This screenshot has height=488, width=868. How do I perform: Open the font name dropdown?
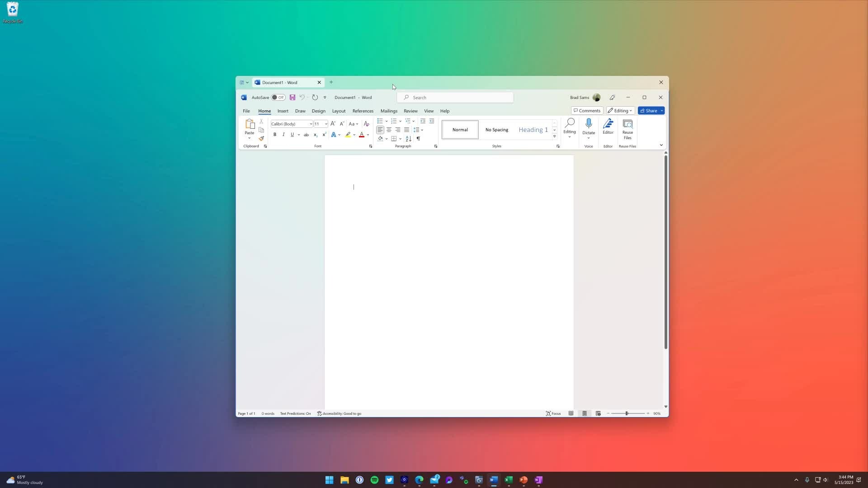(x=311, y=124)
